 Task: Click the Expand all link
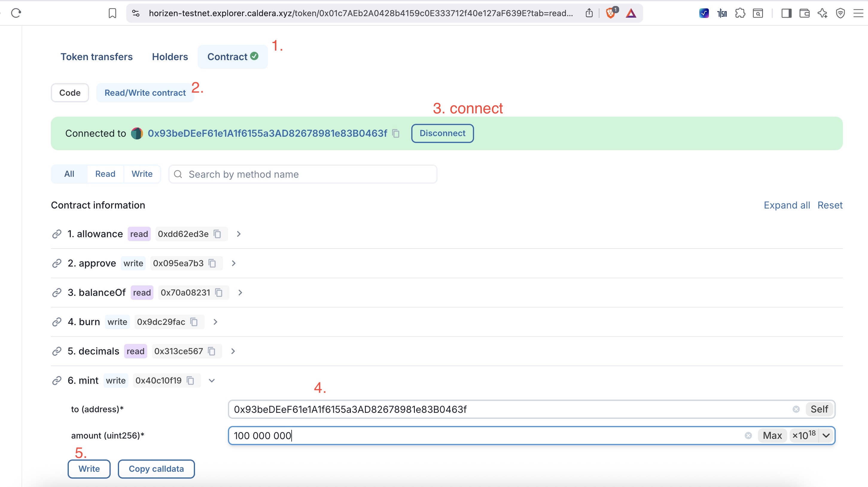[x=786, y=205]
